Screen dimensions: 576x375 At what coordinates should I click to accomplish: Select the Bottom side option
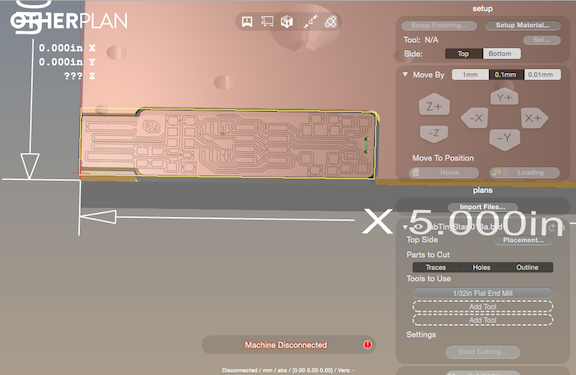click(501, 54)
